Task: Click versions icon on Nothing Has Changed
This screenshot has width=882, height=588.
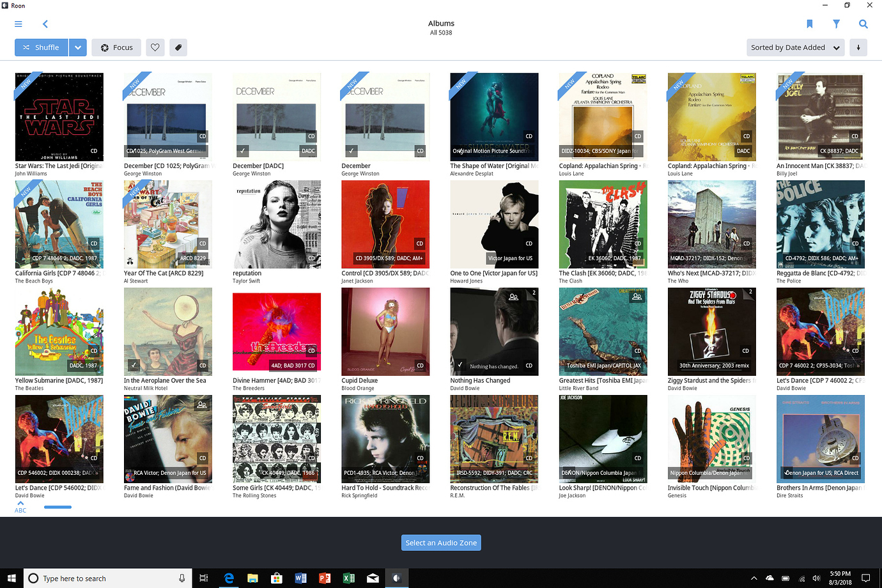Action: tap(513, 297)
